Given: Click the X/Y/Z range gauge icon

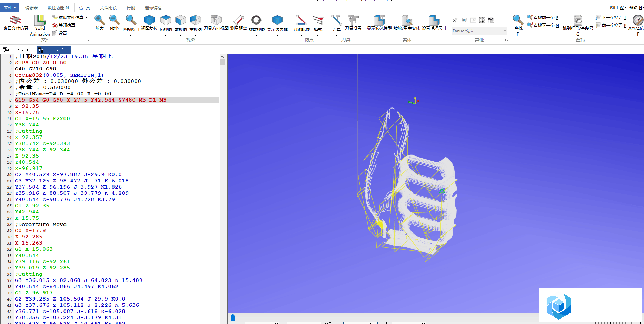Looking at the screenshot, I should pos(638,20).
